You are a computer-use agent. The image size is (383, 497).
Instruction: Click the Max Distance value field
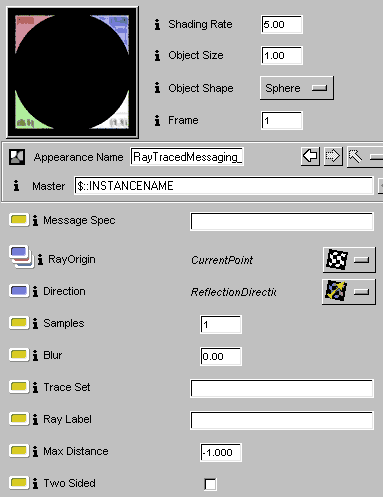(221, 452)
